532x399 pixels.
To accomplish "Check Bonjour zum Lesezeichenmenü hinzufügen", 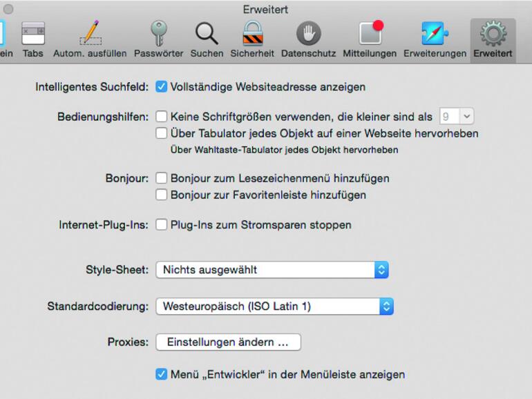I will pos(161,178).
